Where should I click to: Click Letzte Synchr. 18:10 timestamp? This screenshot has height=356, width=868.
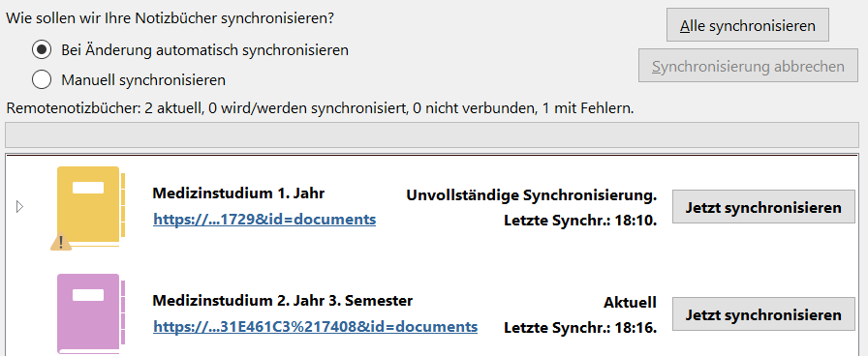coord(580,221)
